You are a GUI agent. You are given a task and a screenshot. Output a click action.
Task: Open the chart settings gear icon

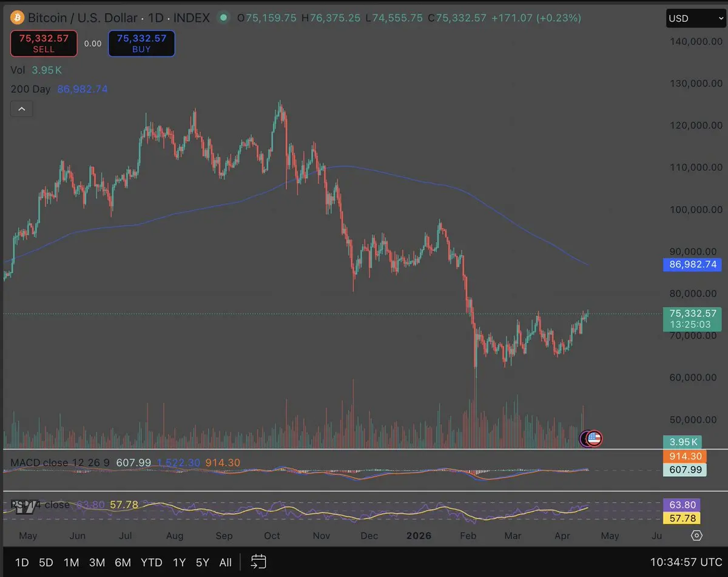[696, 535]
